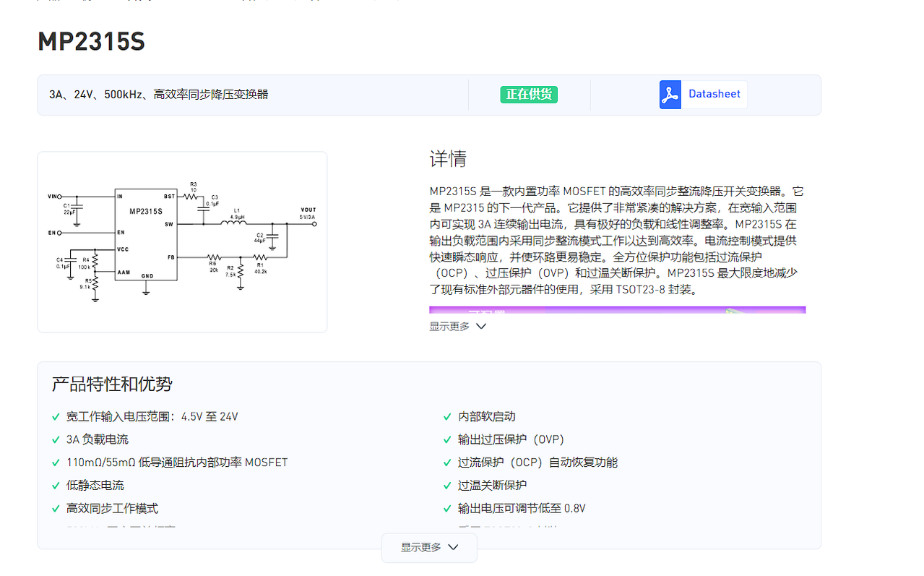Click checkmark icon beside 输出电压可调节低至 0.8V
924x576 pixels.
447,509
